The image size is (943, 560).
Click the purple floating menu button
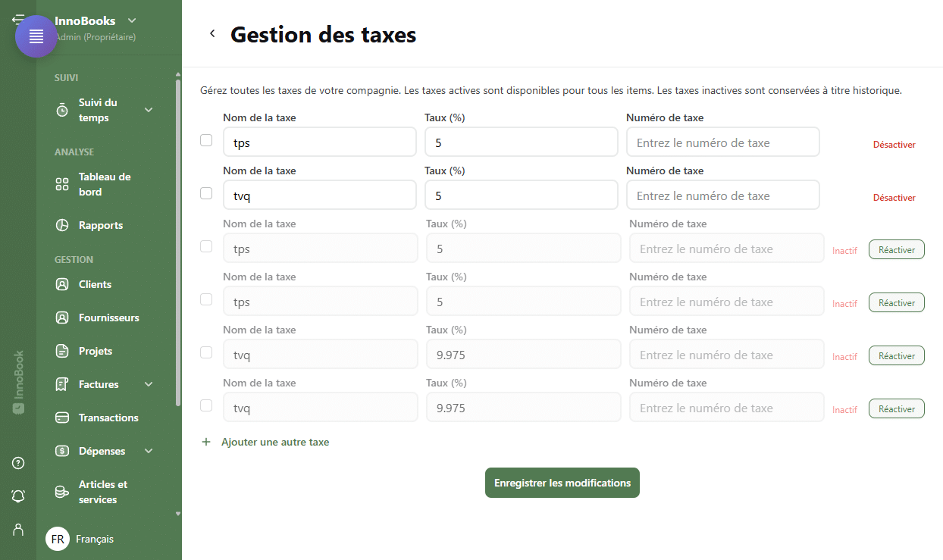[36, 36]
